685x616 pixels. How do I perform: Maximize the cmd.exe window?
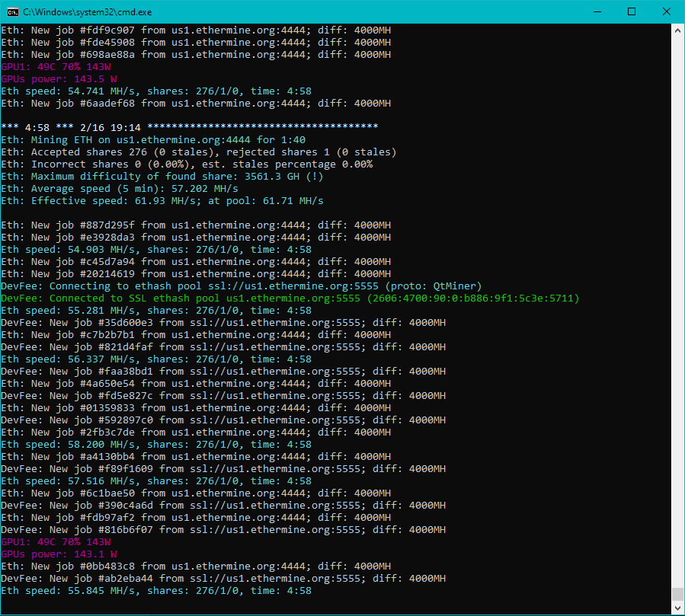[631, 11]
